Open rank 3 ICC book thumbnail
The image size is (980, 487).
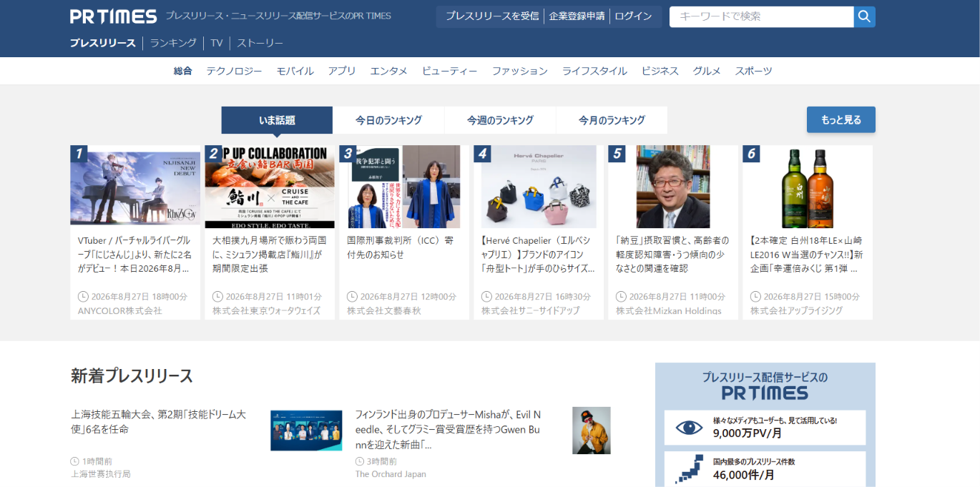(x=404, y=187)
